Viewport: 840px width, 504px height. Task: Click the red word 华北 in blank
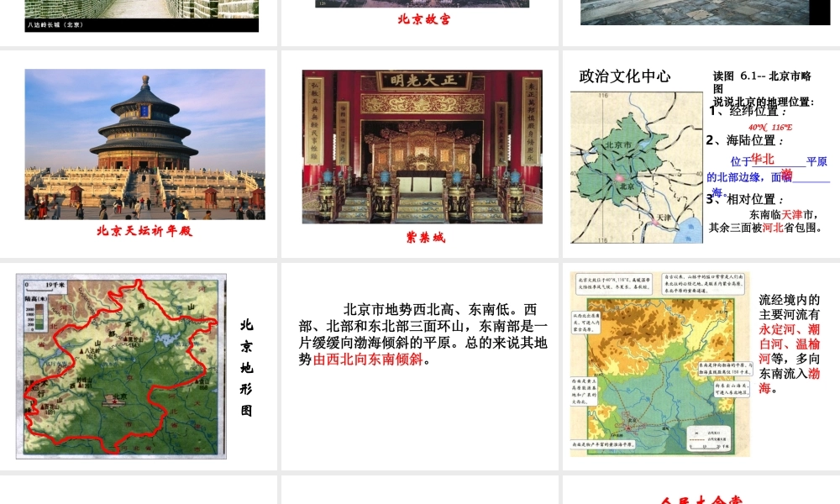[x=763, y=159]
